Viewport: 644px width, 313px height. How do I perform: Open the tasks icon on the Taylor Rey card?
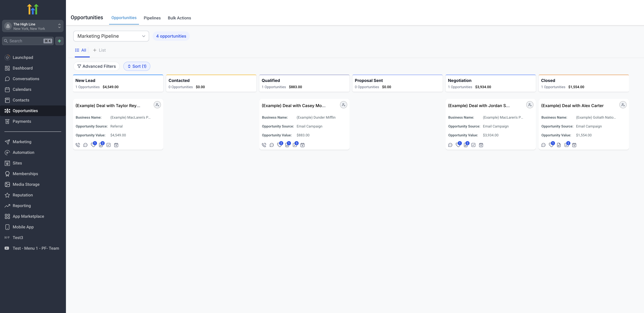coord(109,145)
